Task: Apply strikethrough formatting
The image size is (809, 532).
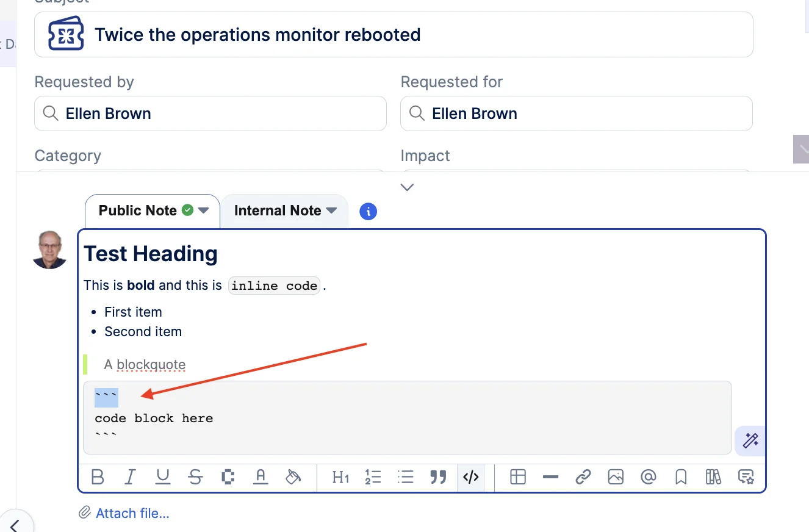Action: pyautogui.click(x=195, y=476)
